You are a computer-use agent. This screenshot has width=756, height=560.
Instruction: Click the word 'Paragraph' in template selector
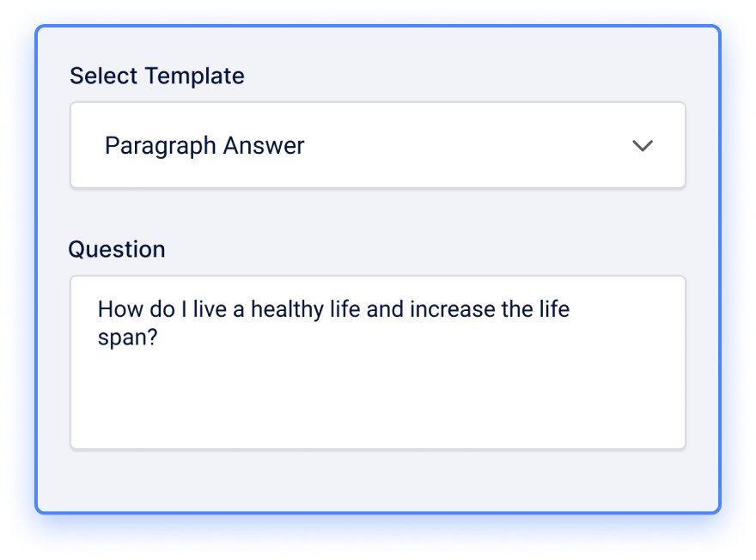tap(160, 145)
